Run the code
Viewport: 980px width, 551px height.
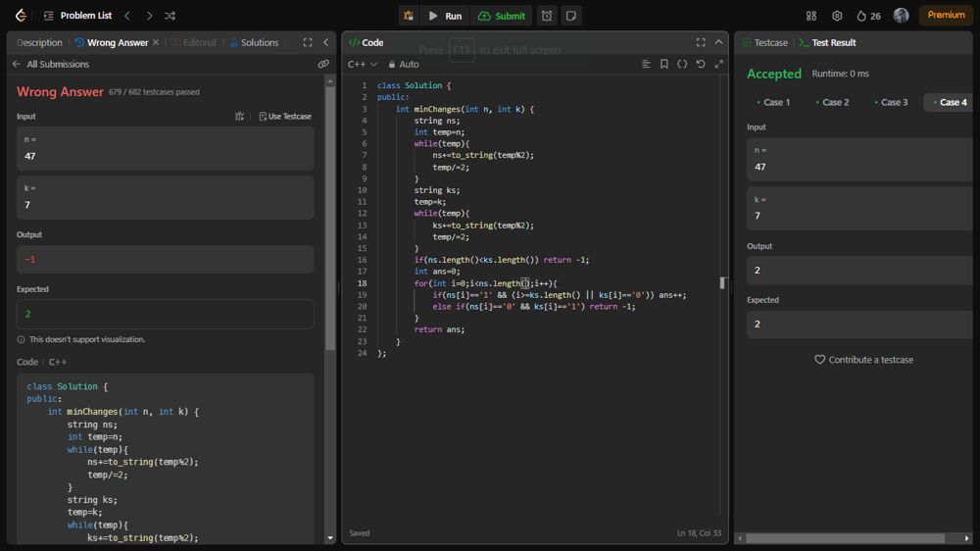coord(445,16)
